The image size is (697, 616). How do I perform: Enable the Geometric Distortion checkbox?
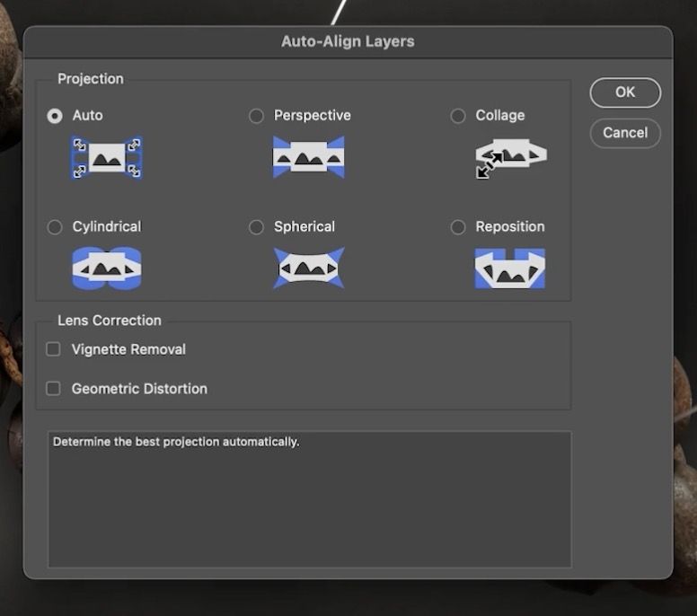pyautogui.click(x=54, y=389)
